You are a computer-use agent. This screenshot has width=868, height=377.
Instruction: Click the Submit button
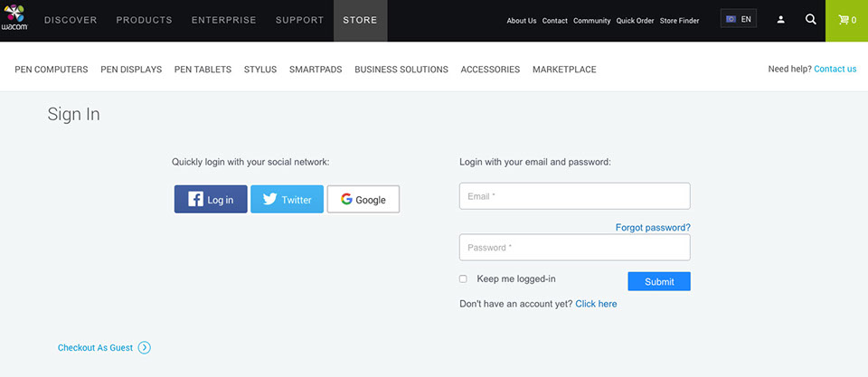[x=659, y=281]
